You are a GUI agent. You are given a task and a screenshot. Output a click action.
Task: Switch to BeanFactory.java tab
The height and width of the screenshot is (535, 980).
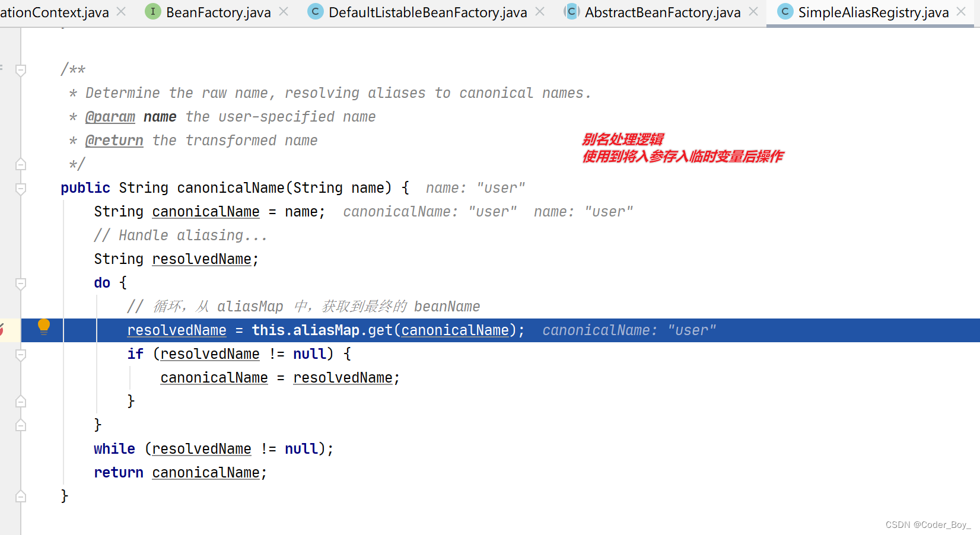tap(218, 12)
